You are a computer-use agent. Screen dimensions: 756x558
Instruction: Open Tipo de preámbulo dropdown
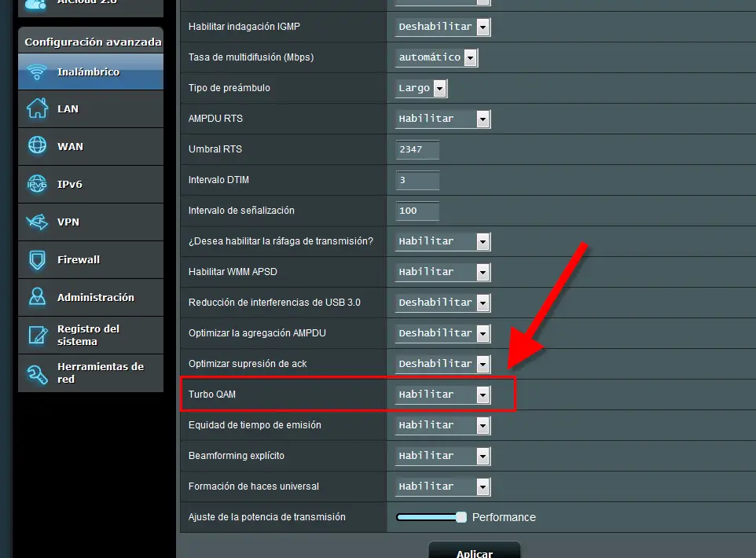(x=421, y=88)
